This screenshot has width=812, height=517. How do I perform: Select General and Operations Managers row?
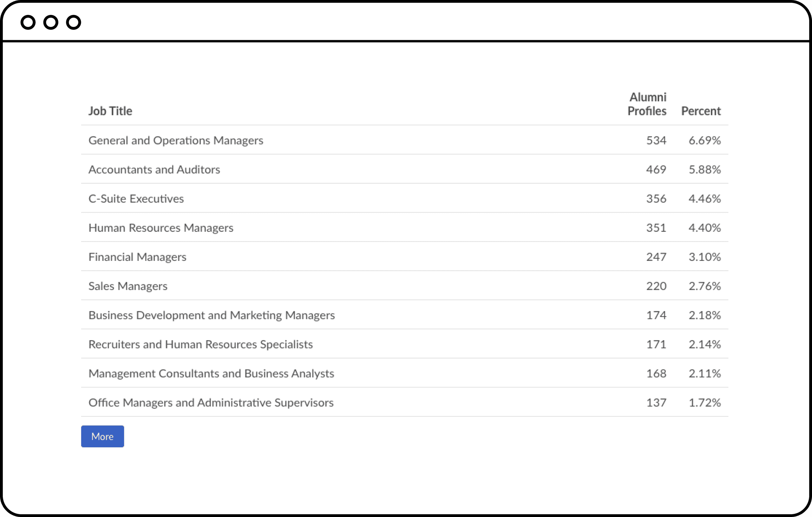[176, 140]
